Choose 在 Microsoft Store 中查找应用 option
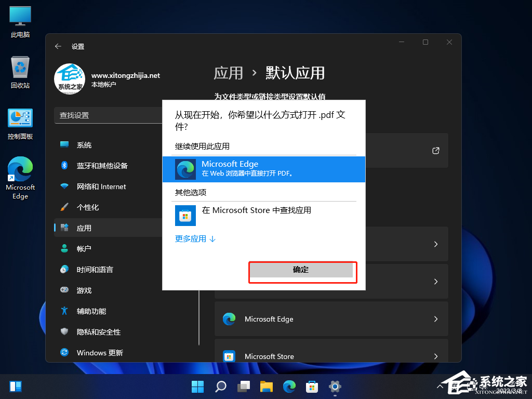The width and height of the screenshot is (532, 399). coord(256,210)
